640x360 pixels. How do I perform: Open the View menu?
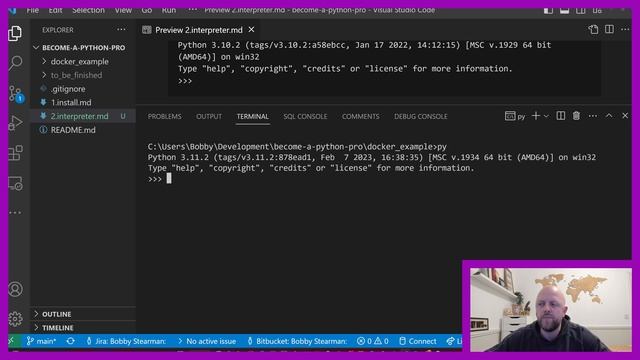click(123, 10)
